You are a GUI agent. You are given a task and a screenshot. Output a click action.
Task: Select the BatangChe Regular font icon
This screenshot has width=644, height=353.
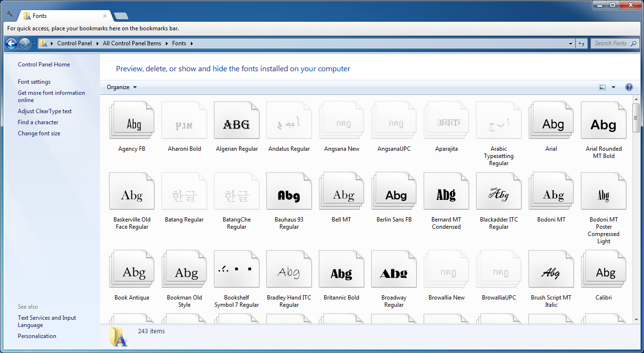tap(237, 192)
